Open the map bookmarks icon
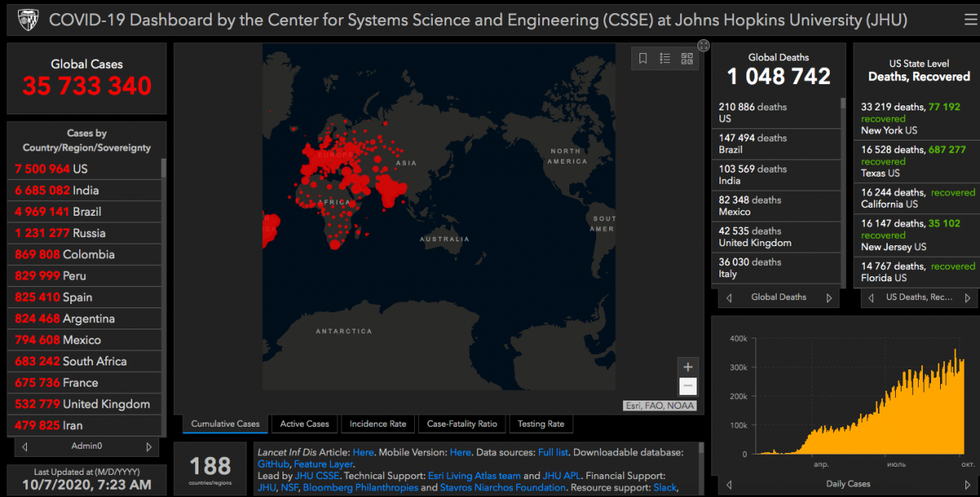The height and width of the screenshot is (497, 980). point(644,58)
